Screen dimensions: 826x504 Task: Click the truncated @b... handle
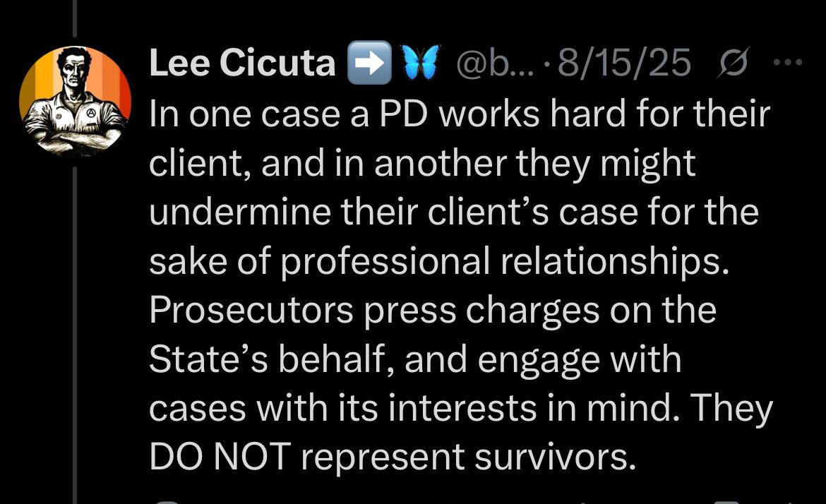tap(496, 63)
